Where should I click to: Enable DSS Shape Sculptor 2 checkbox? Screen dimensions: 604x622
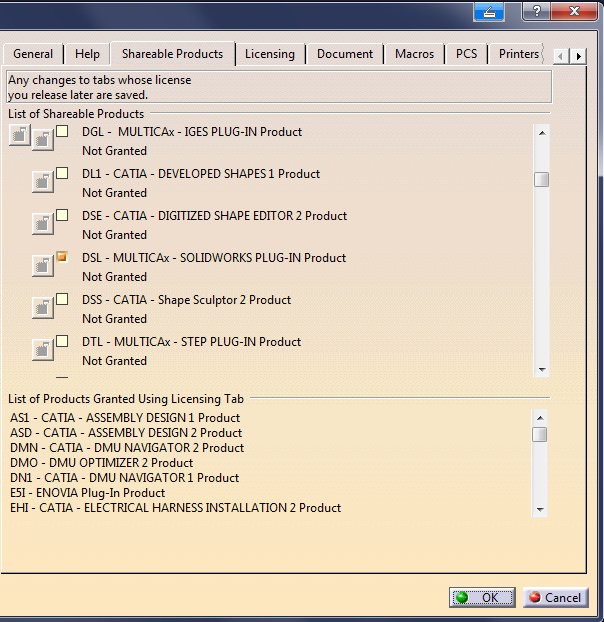point(62,299)
